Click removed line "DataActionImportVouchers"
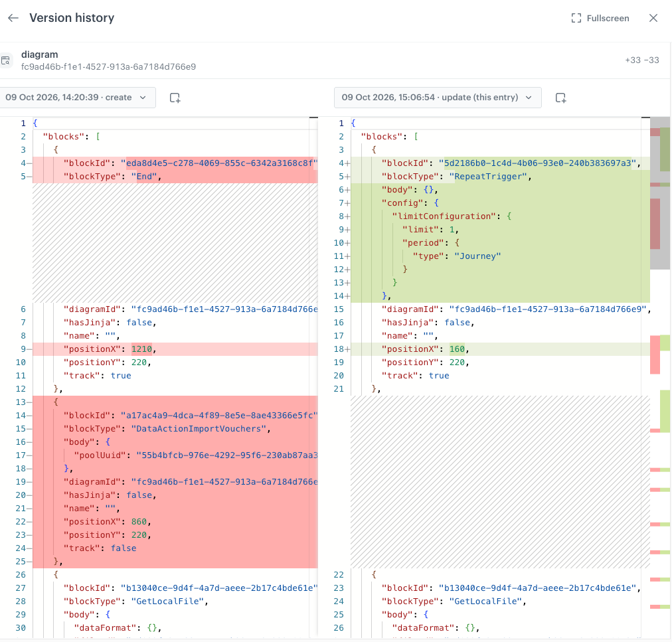The height and width of the screenshot is (642, 672). point(167,429)
